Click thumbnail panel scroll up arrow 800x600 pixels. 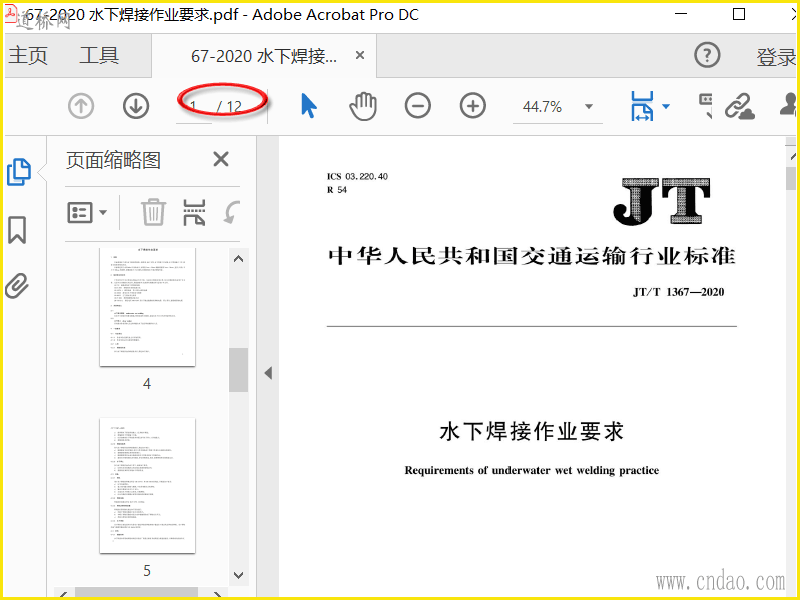238,259
